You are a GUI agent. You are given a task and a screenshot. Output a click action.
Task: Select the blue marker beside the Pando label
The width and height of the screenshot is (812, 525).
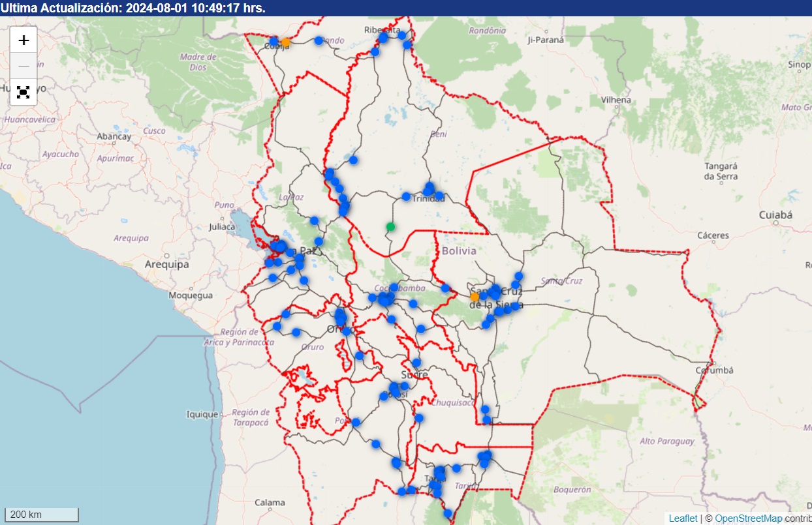pyautogui.click(x=319, y=40)
